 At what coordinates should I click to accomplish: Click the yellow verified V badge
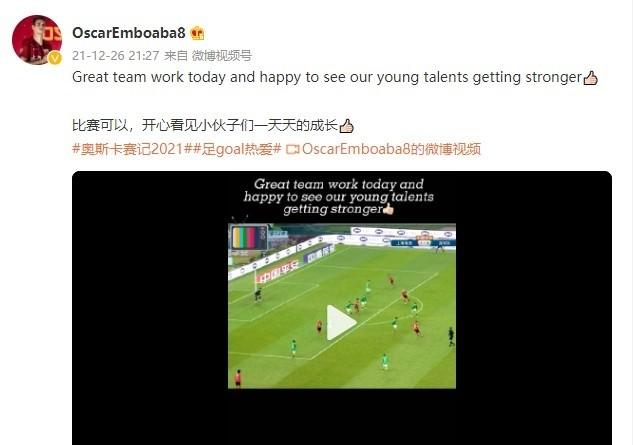[x=55, y=59]
